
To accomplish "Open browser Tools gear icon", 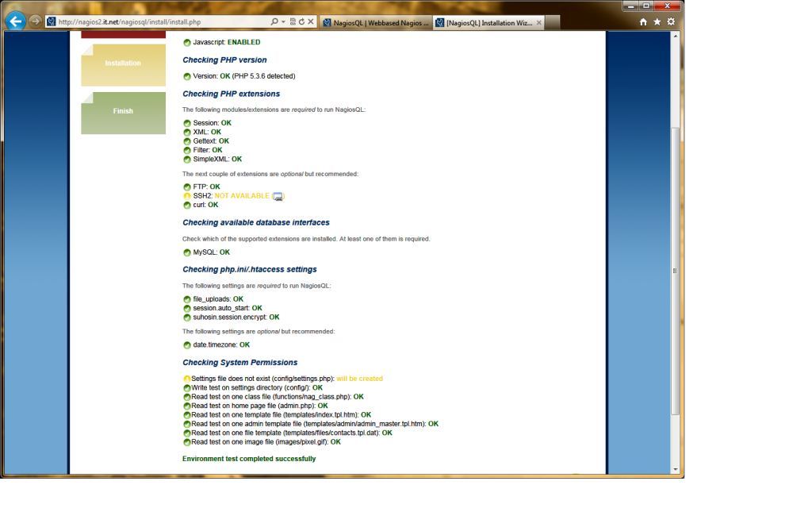I will pos(671,21).
